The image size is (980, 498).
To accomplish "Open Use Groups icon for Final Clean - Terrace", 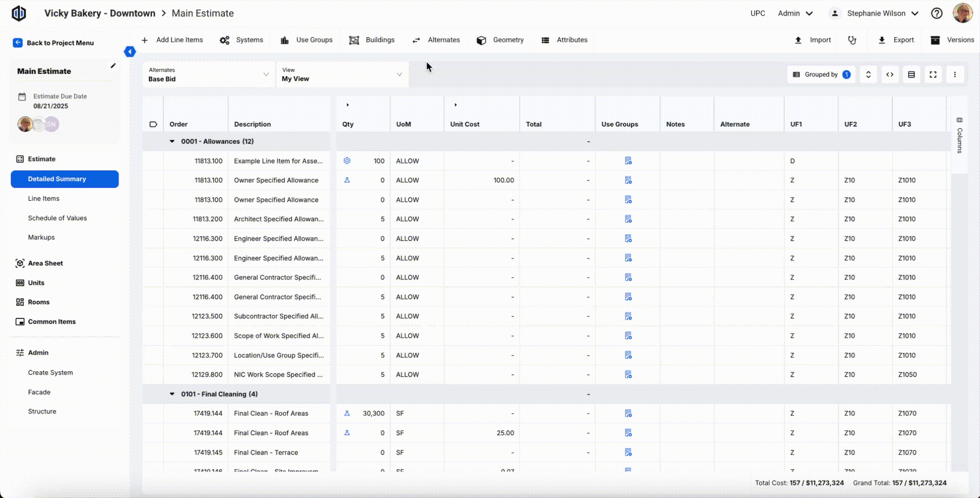I will (x=628, y=452).
